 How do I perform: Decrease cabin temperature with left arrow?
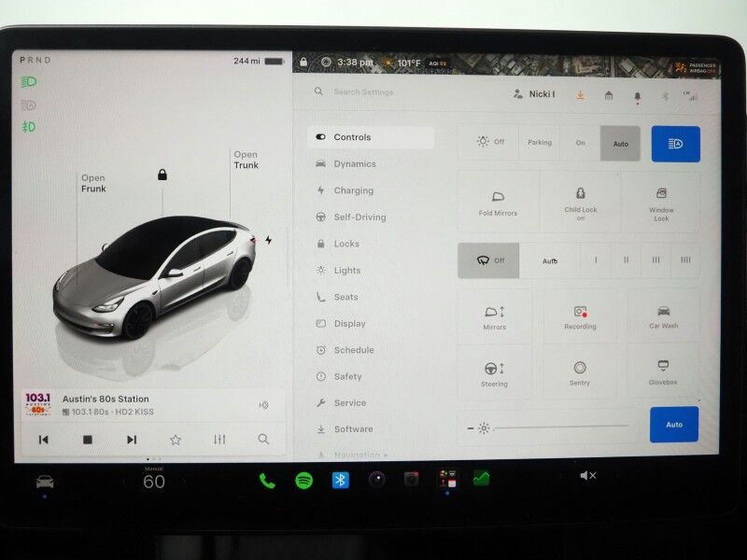click(125, 482)
